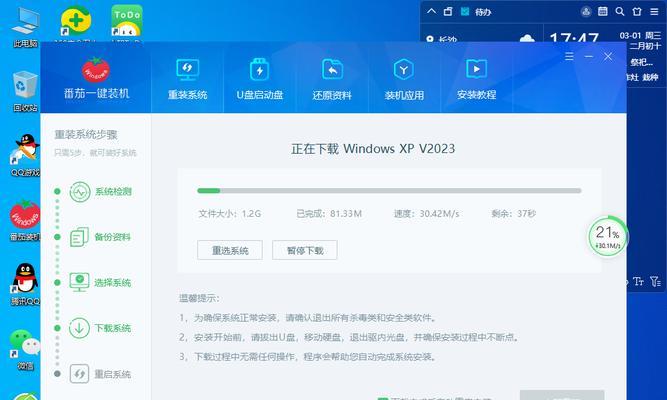Click the 速度: 30.42M/s text
This screenshot has height=400, width=667.
point(427,214)
